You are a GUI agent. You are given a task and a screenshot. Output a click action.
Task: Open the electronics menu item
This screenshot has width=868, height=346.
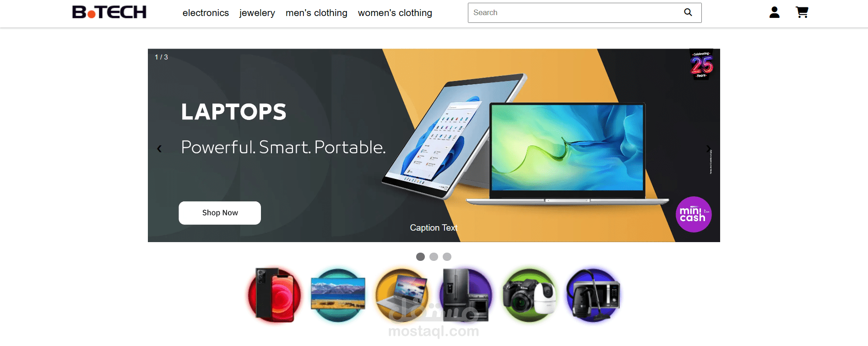206,13
